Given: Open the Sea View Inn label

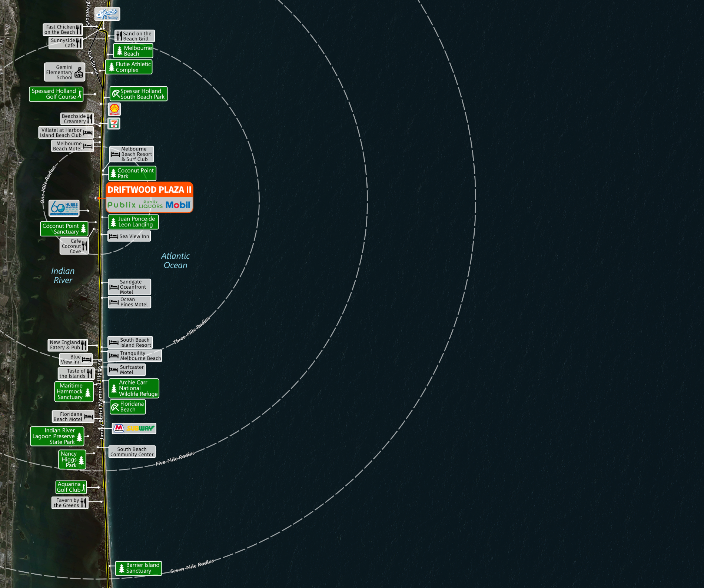Looking at the screenshot, I should pyautogui.click(x=129, y=236).
